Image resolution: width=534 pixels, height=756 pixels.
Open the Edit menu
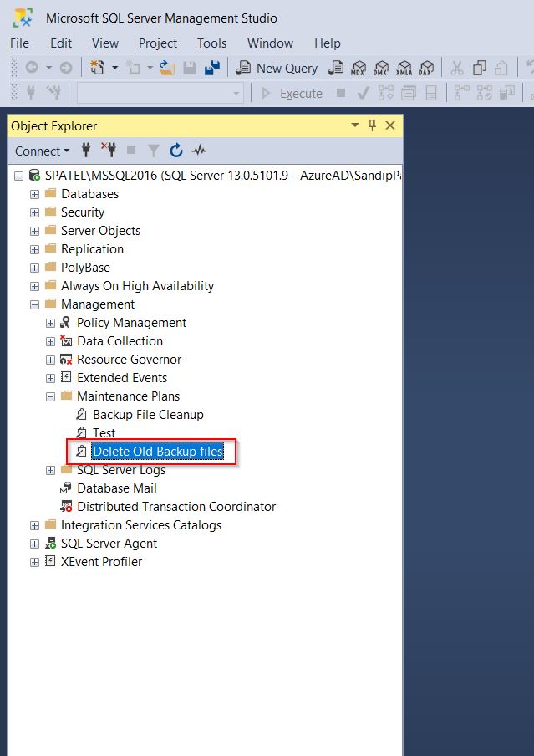(x=61, y=43)
